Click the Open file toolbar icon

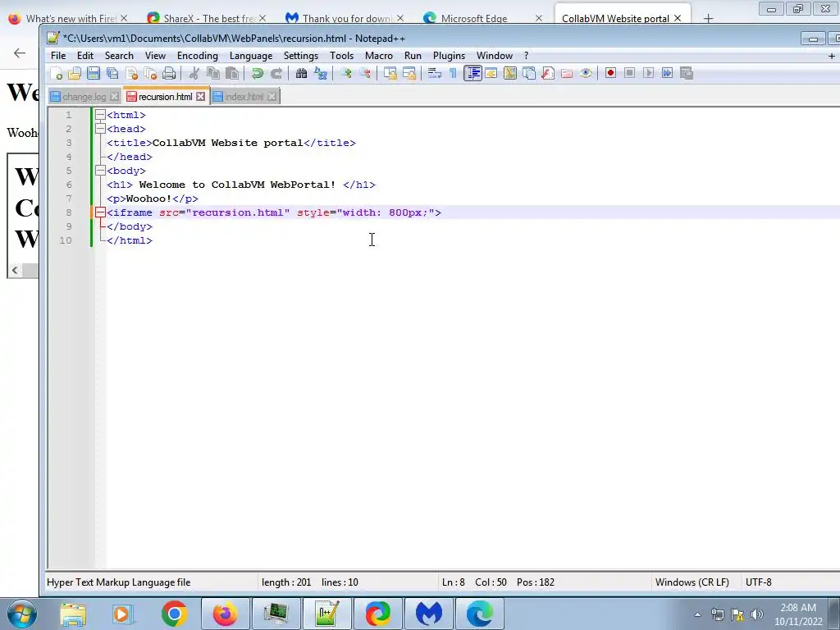click(x=75, y=73)
